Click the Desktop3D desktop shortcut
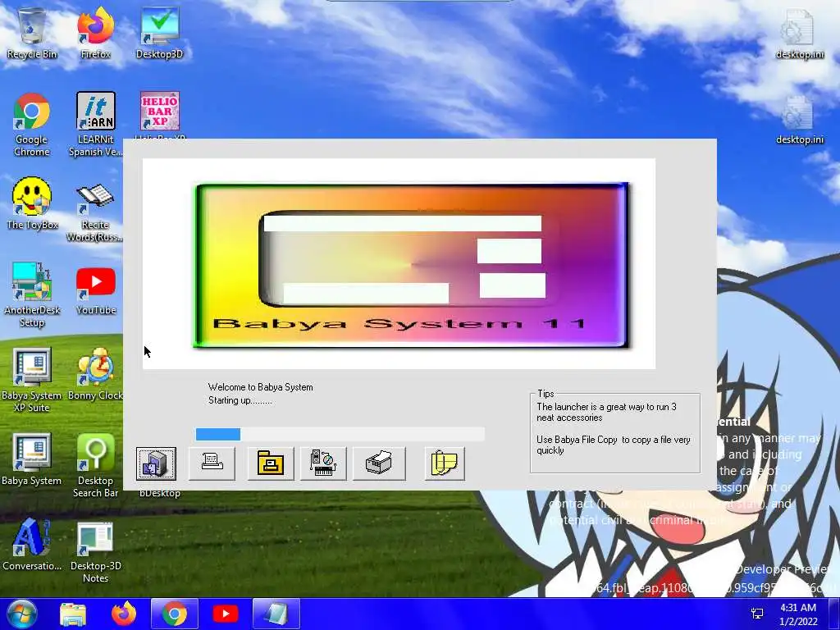The image size is (840, 630). (x=159, y=33)
